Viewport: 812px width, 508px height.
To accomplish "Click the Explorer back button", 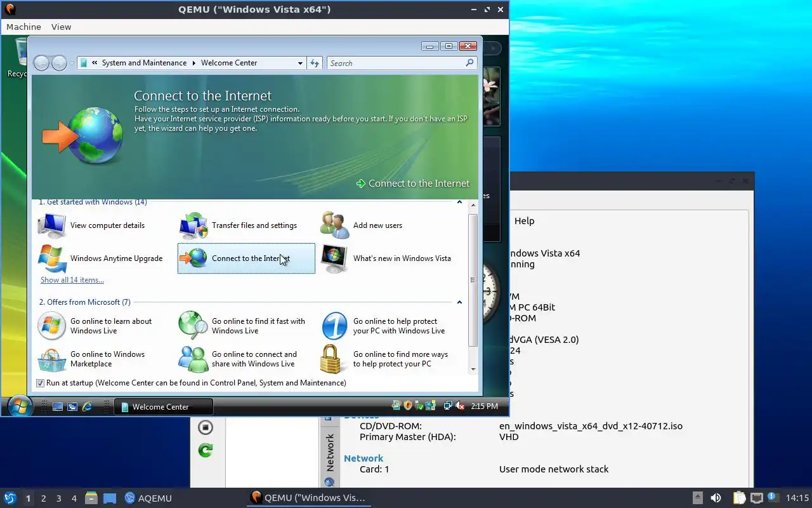I will click(41, 63).
